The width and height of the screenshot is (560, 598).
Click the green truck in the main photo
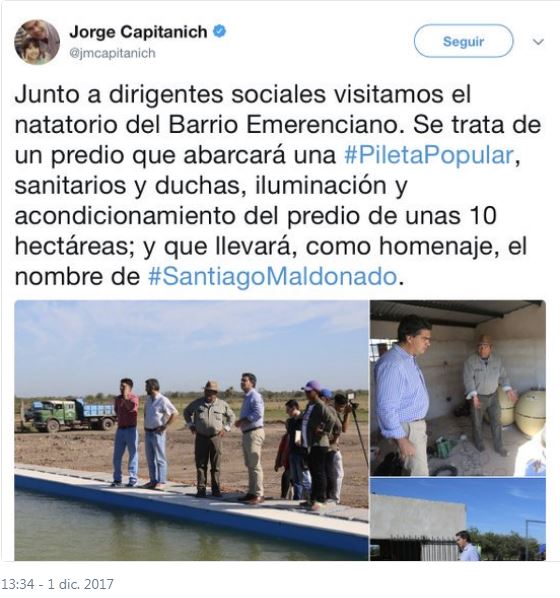[x=69, y=415]
